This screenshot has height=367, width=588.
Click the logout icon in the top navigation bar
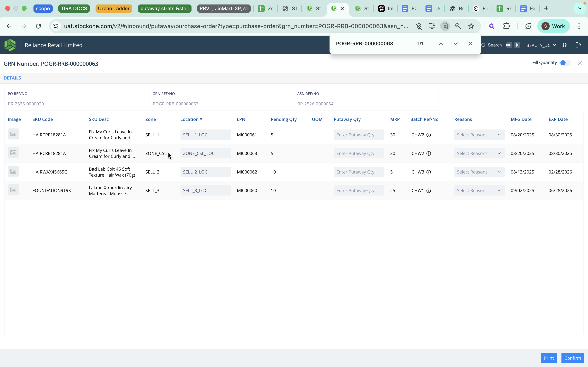pyautogui.click(x=579, y=45)
